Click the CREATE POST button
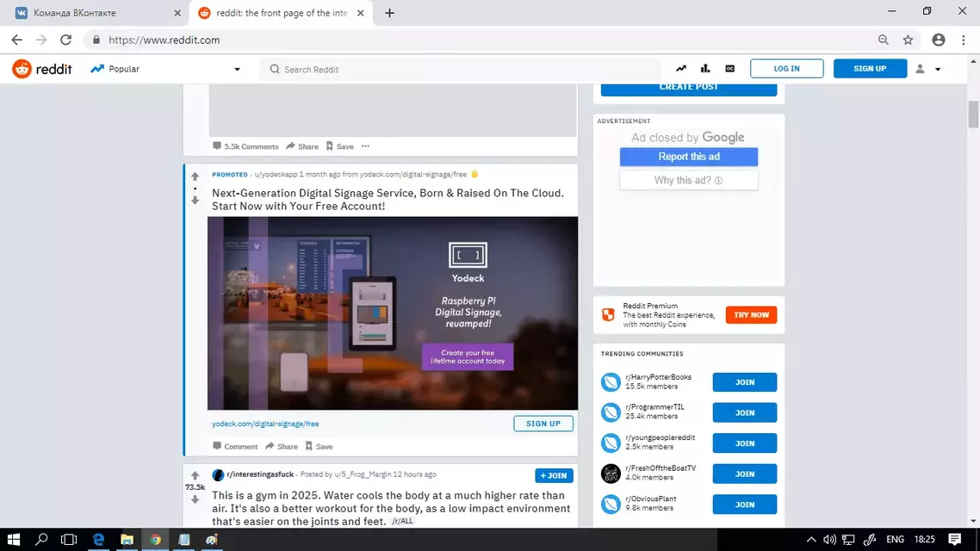 (689, 88)
